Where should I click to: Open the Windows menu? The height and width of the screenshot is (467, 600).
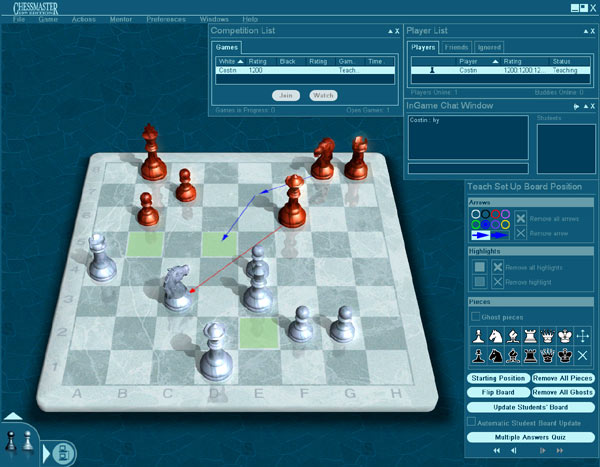click(214, 19)
